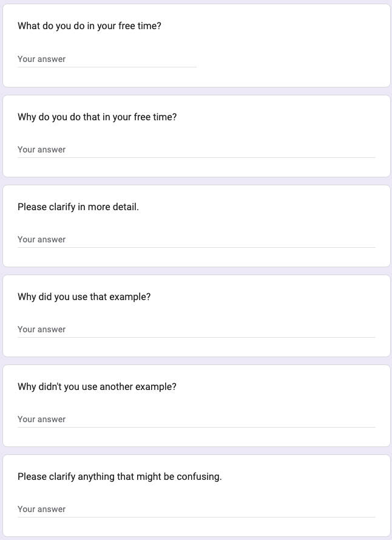Click the 'Why didn't you use another example?' label

tap(96, 387)
